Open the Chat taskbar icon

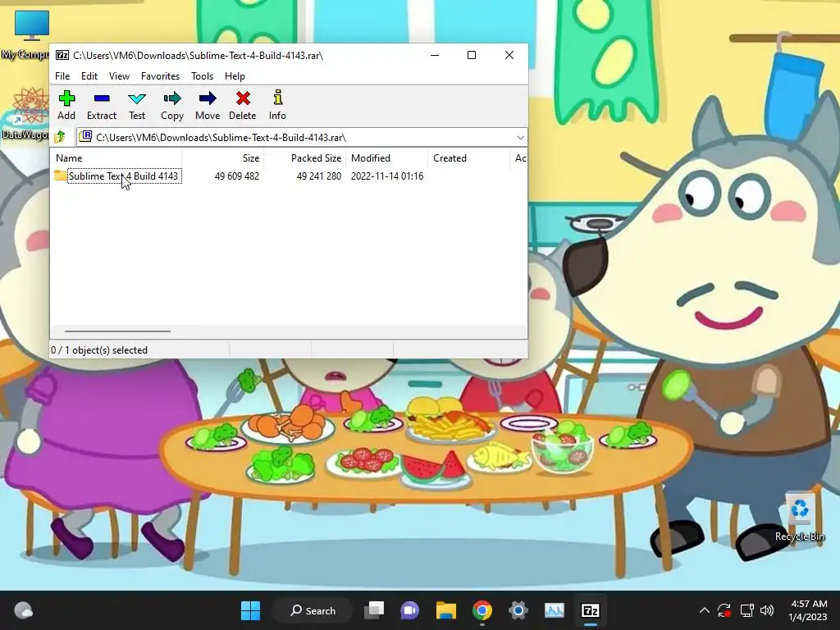410,610
